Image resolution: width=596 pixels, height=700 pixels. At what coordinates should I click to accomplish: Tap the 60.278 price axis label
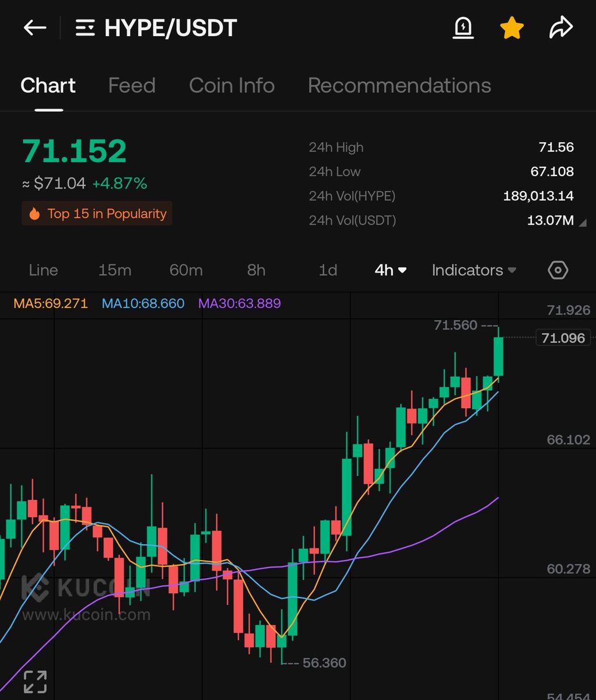coord(569,569)
